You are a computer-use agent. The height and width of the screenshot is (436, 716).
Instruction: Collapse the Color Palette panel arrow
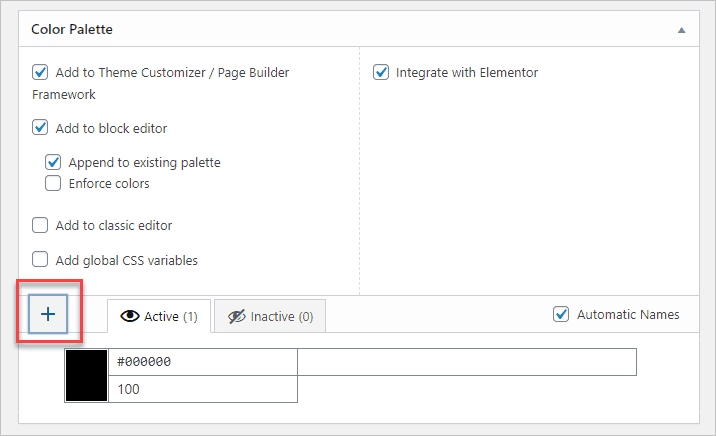coord(681,30)
